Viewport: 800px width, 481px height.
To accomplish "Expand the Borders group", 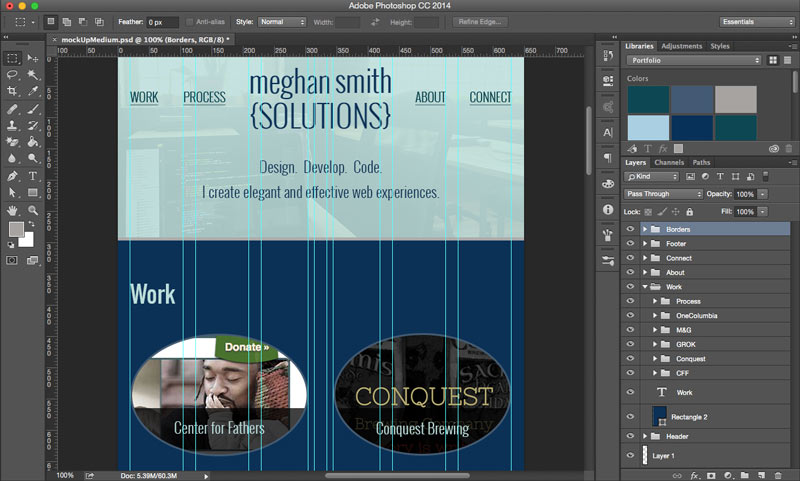I will (645, 229).
